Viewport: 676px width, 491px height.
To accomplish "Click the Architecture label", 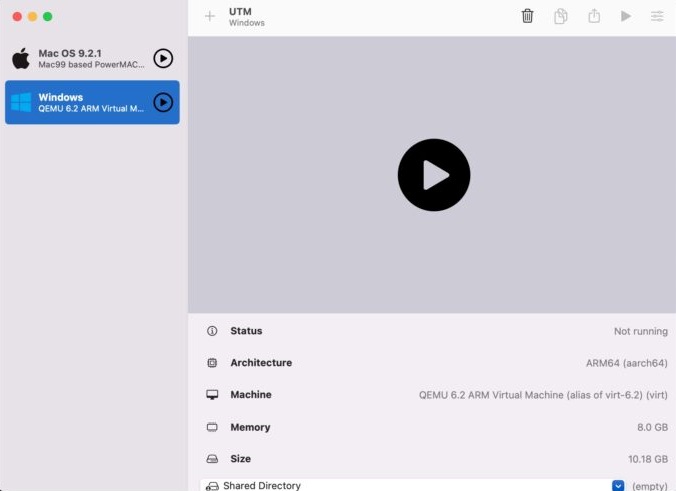I will click(x=261, y=363).
